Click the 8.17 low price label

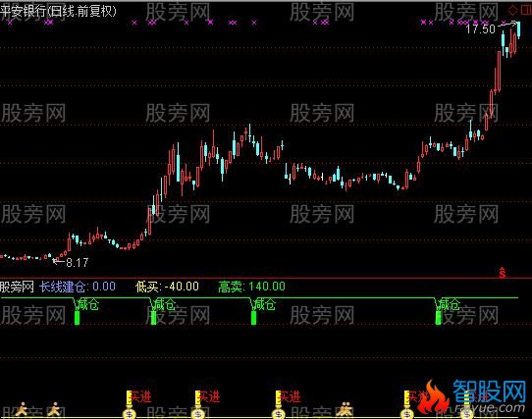77,262
